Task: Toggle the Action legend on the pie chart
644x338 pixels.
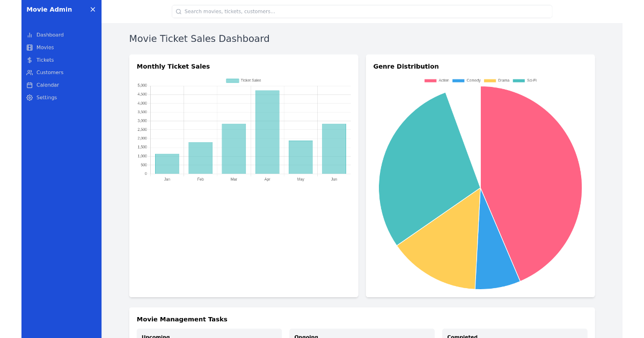Action: (x=437, y=80)
